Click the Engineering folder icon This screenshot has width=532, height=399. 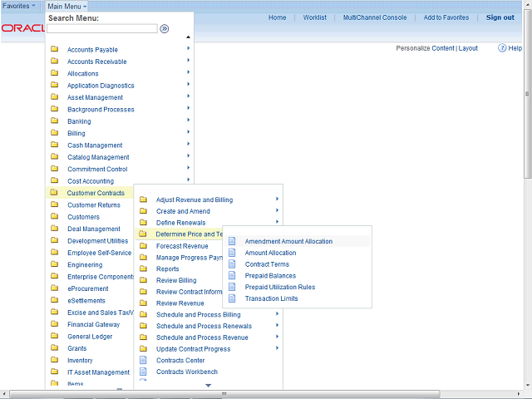coord(54,264)
